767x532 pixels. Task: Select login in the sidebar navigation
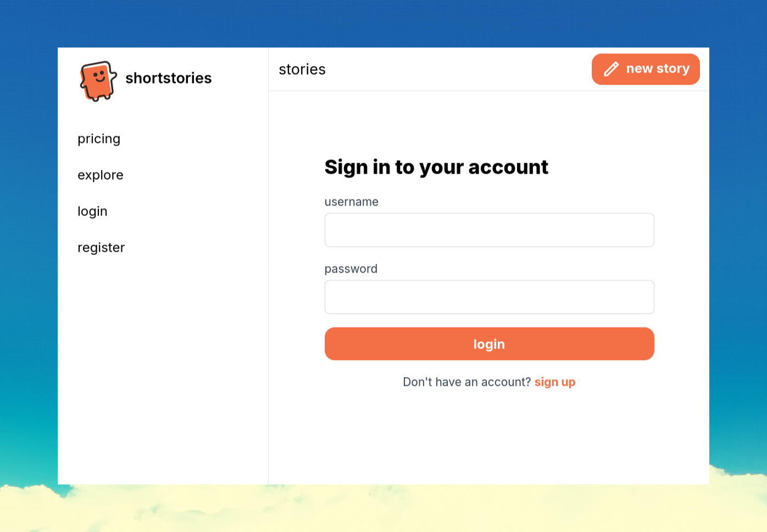(x=92, y=212)
